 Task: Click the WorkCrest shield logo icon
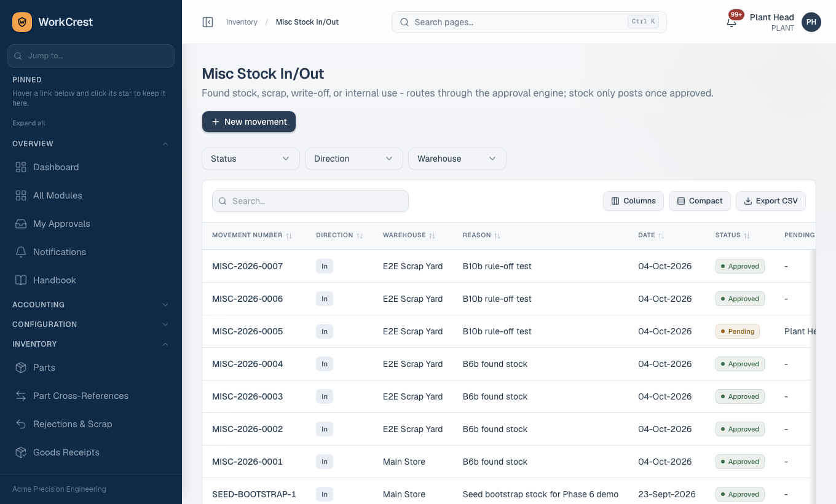click(x=22, y=22)
